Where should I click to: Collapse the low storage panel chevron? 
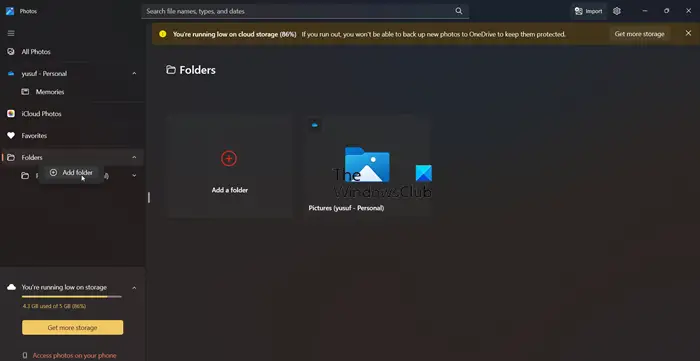pos(134,288)
